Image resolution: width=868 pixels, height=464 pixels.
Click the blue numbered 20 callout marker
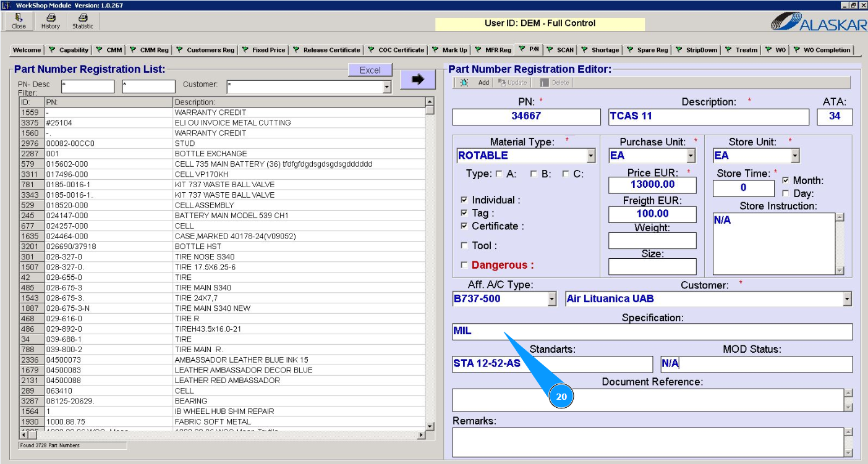561,397
